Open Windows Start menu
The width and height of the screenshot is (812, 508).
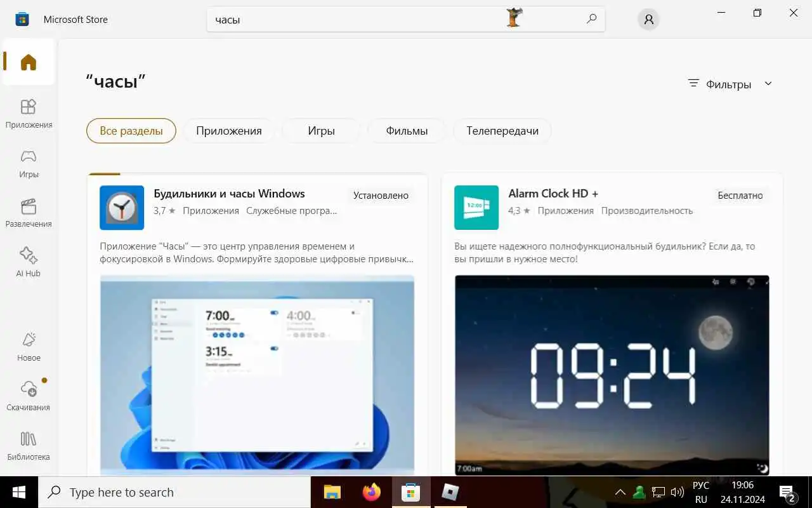pos(18,492)
